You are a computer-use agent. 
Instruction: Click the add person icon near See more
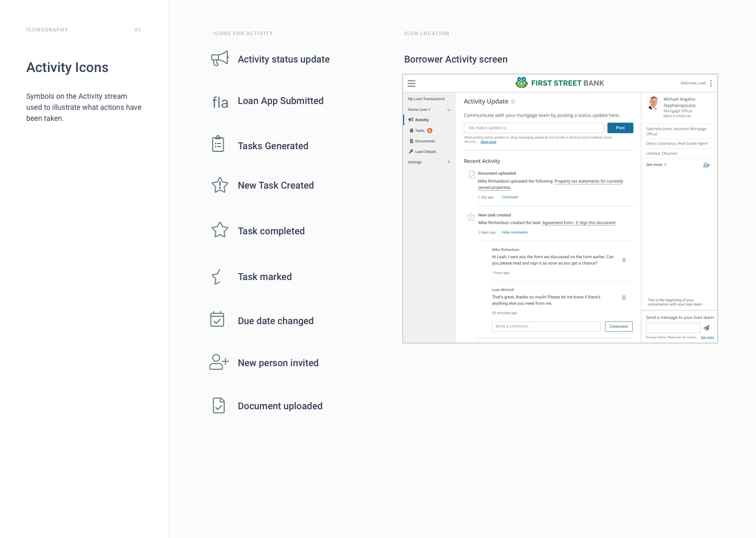click(707, 165)
